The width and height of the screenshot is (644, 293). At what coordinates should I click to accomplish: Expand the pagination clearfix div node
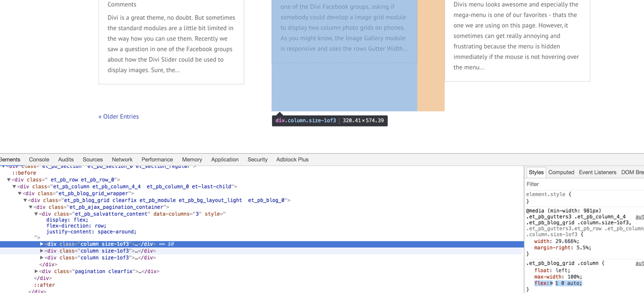(36, 272)
